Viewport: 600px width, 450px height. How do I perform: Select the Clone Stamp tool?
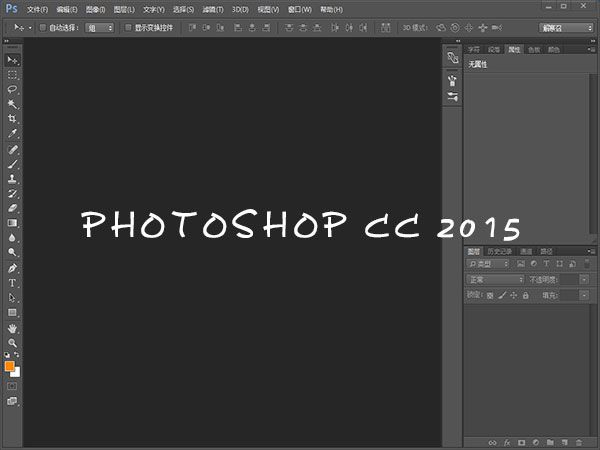[12, 179]
